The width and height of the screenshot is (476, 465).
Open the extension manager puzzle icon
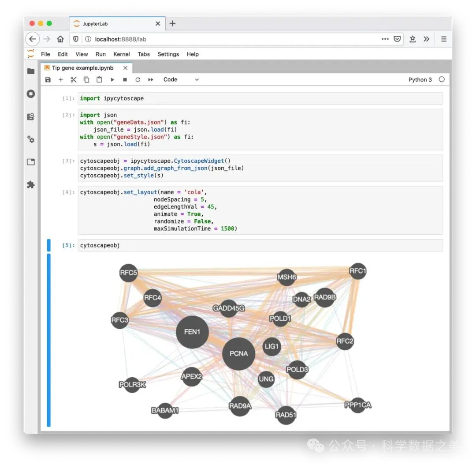[31, 184]
